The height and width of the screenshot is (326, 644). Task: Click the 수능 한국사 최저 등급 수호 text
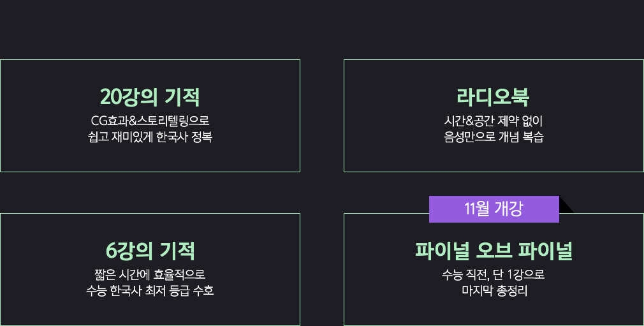(150, 291)
